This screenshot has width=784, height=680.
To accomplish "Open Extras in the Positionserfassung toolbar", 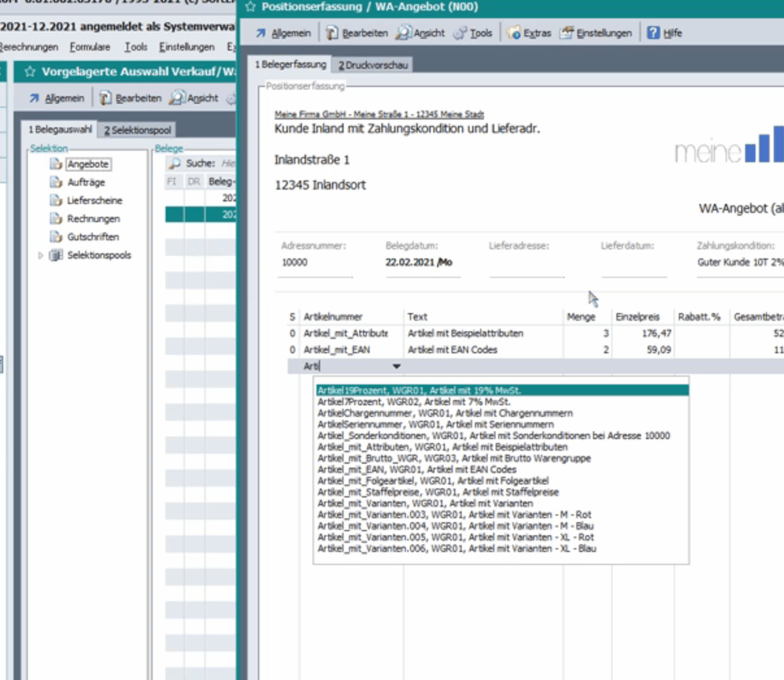I will coord(529,32).
